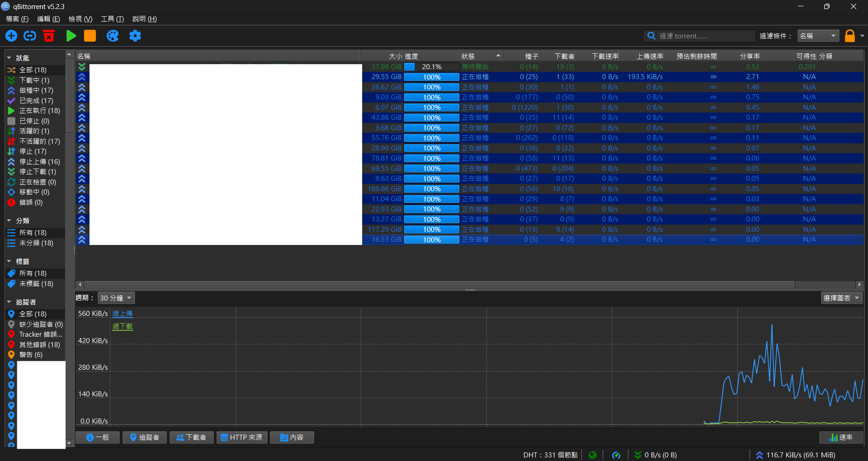This screenshot has height=461, width=868.
Task: Open the 工具 menu
Action: point(112,19)
